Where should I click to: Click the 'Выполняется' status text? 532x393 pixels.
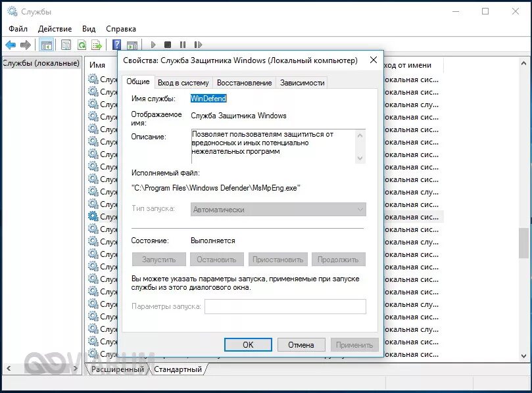212,241
